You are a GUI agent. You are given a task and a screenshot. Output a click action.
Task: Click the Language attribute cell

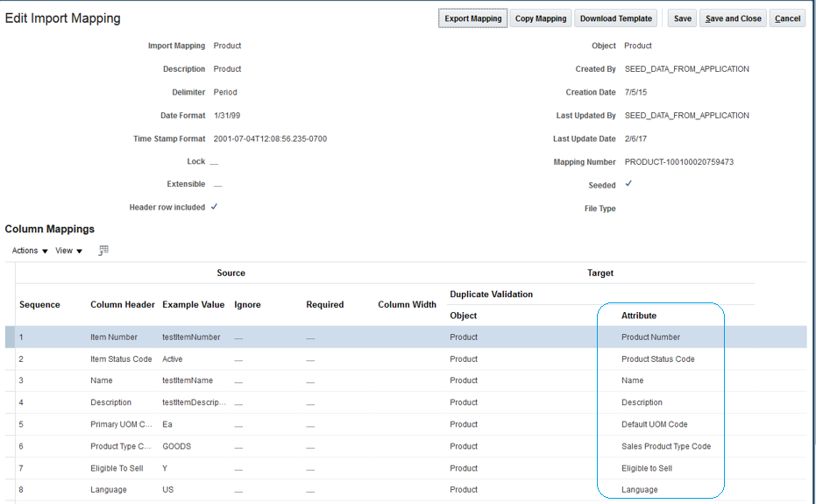639,489
